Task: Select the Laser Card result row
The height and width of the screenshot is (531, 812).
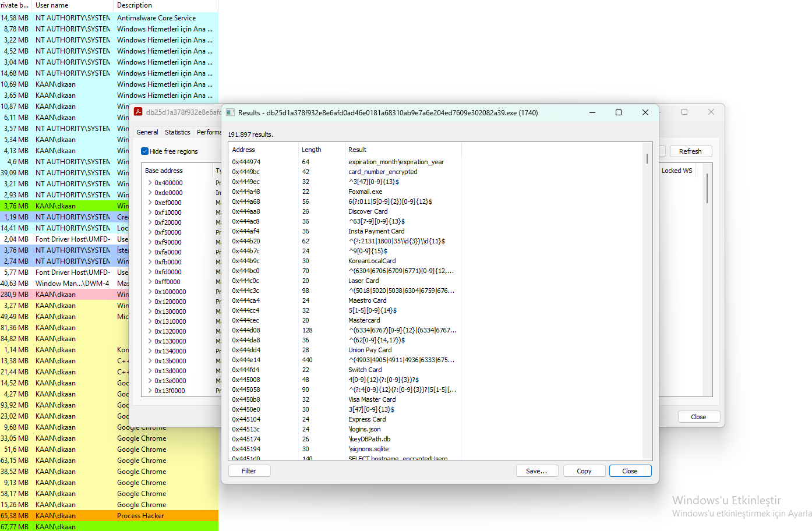Action: [344, 281]
